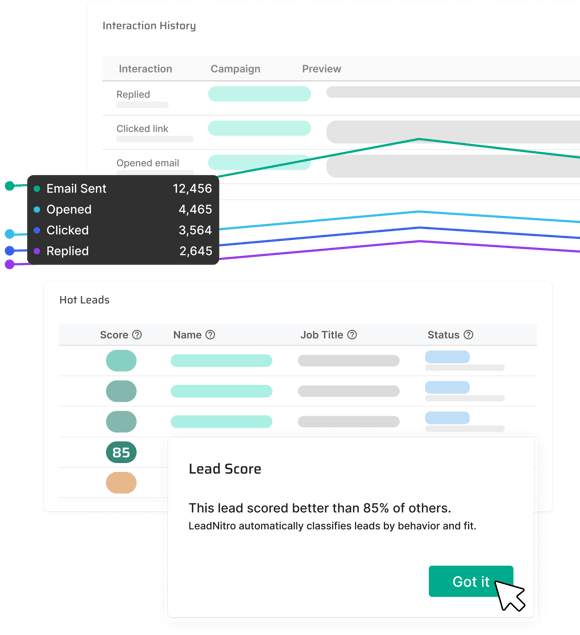The width and height of the screenshot is (580, 635).
Task: Toggle the Opened legend entry
Action: [123, 209]
